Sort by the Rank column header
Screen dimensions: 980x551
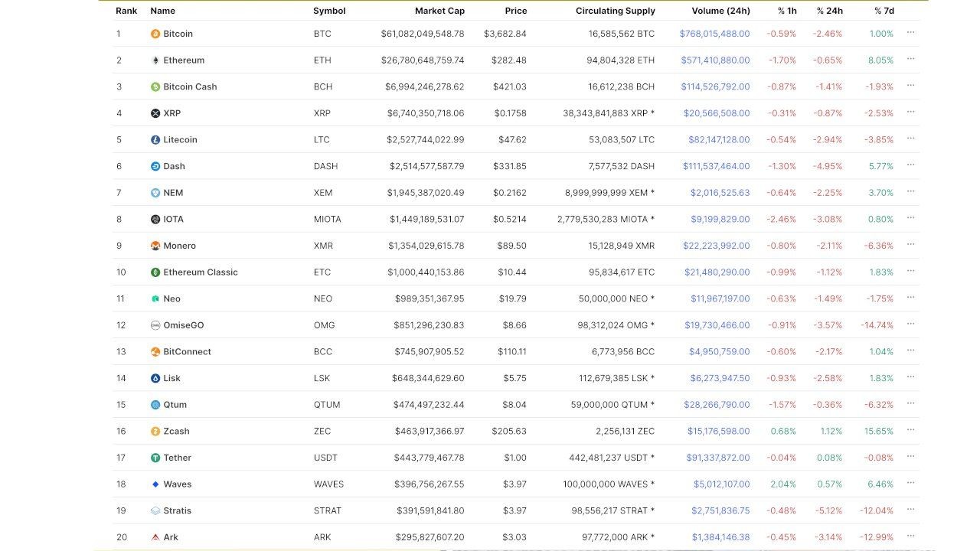pyautogui.click(x=126, y=11)
